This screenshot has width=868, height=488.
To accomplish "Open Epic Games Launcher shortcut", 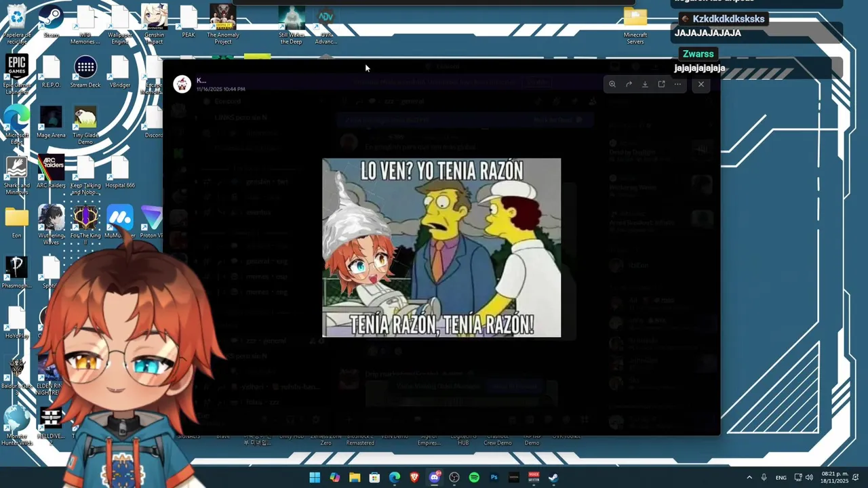I will [x=16, y=75].
